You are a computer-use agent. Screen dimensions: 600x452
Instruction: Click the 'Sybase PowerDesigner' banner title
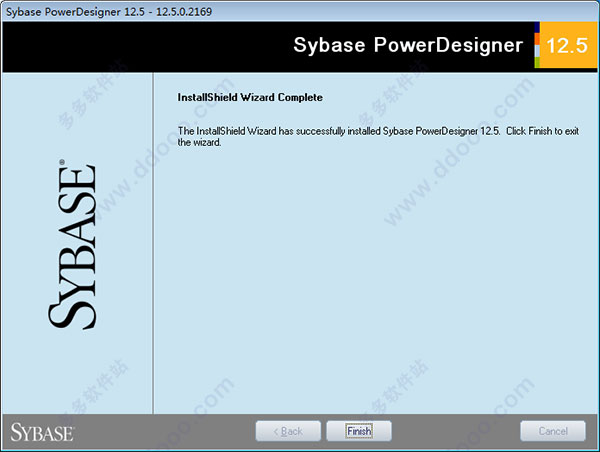coord(408,45)
